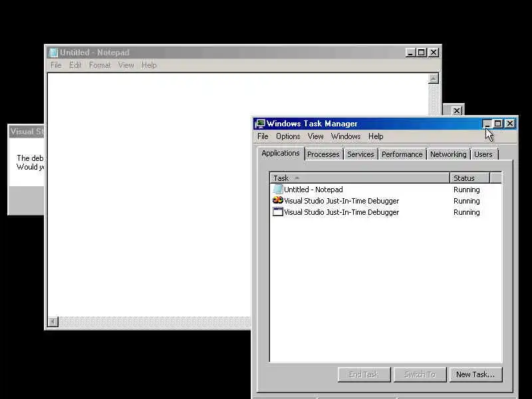Click Notepad vertical scrollbar up arrow
The height and width of the screenshot is (399, 532).
(434, 78)
